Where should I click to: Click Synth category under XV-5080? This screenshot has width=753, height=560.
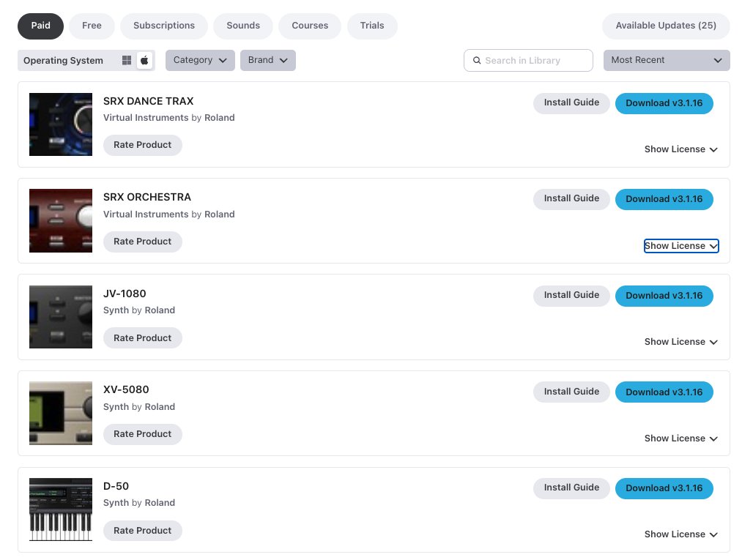tap(116, 407)
